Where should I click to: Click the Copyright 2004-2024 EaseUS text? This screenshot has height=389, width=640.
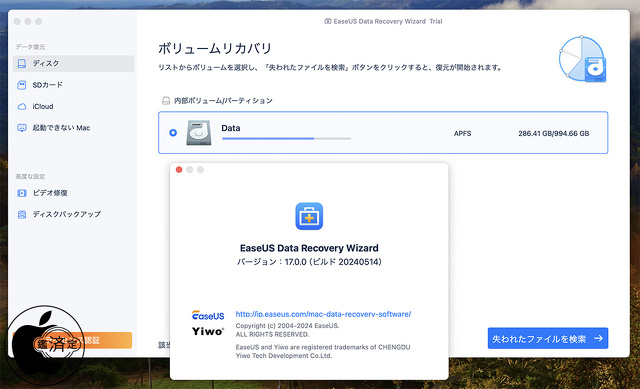click(287, 326)
